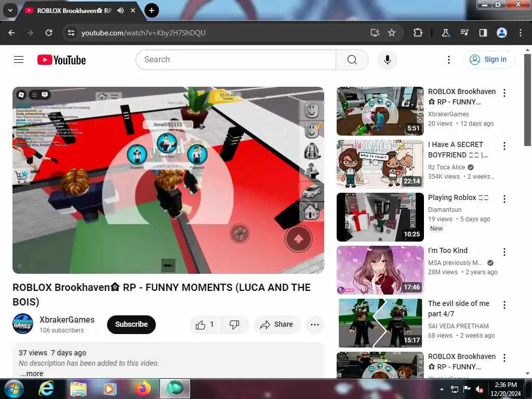Install the YouTube app from address bar
Screen dimensions: 532x399
point(375,33)
